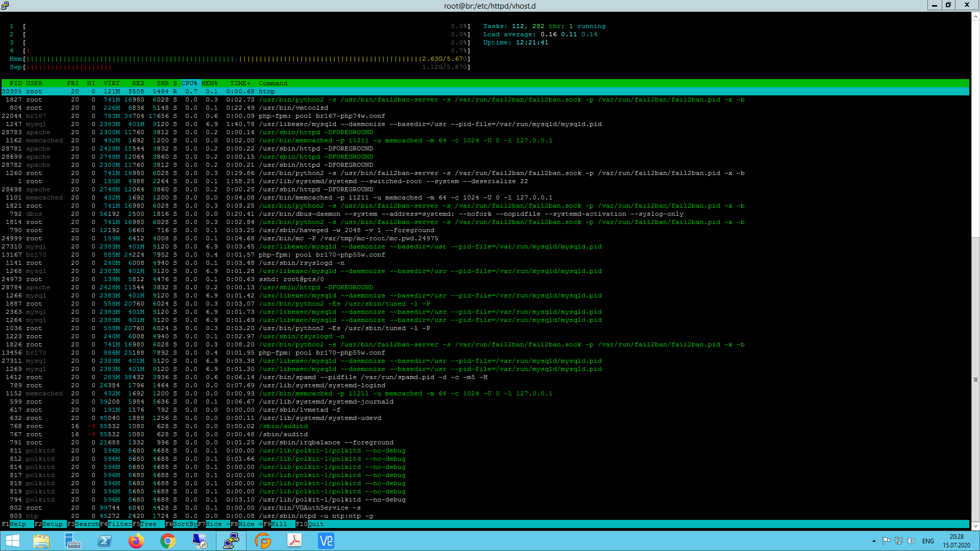
Task: Click the VNC Viewer taskbar icon
Action: [326, 541]
